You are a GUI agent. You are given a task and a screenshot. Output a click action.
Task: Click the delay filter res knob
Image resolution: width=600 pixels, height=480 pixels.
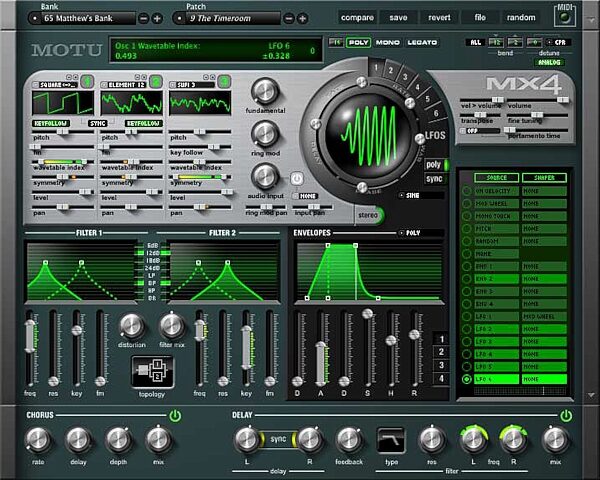pyautogui.click(x=432, y=440)
